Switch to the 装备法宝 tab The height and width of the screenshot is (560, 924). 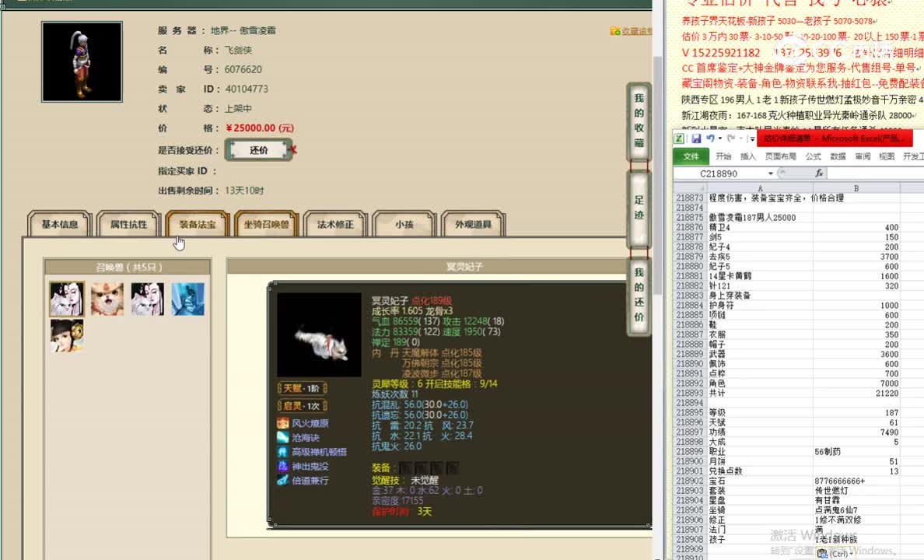click(x=198, y=225)
